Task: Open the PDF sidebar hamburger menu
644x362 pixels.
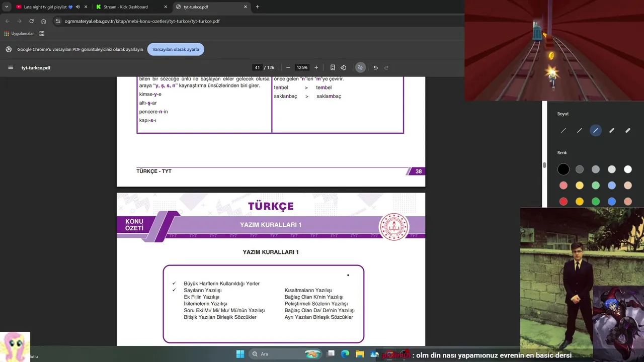Action: [x=11, y=67]
